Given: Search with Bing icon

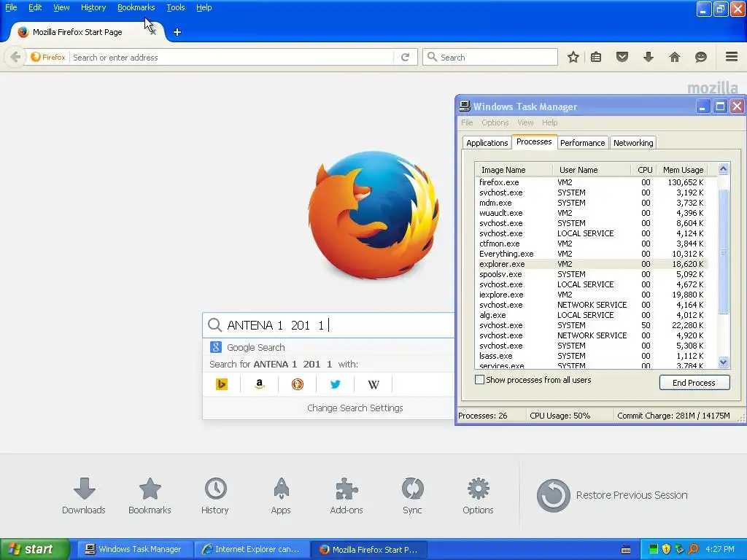Looking at the screenshot, I should coord(222,384).
